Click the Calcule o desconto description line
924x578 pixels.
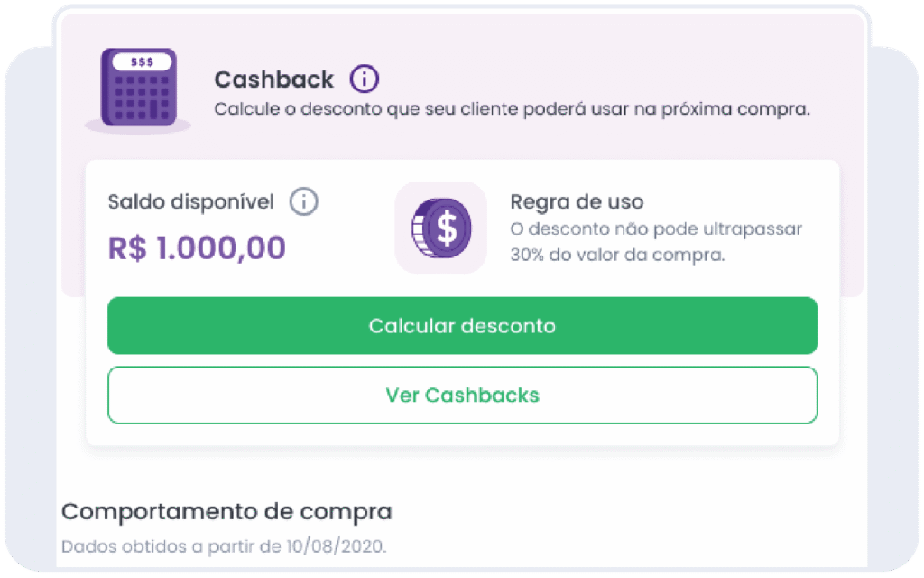pos(513,109)
